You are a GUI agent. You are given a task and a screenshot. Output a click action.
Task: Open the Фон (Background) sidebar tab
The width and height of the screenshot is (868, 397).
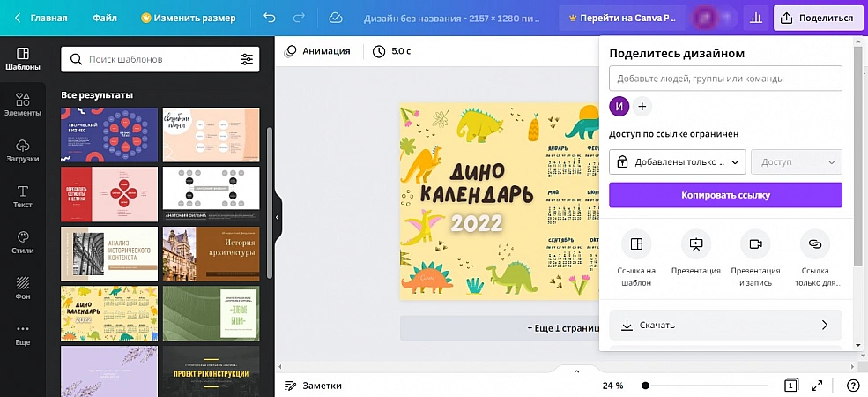(x=23, y=288)
